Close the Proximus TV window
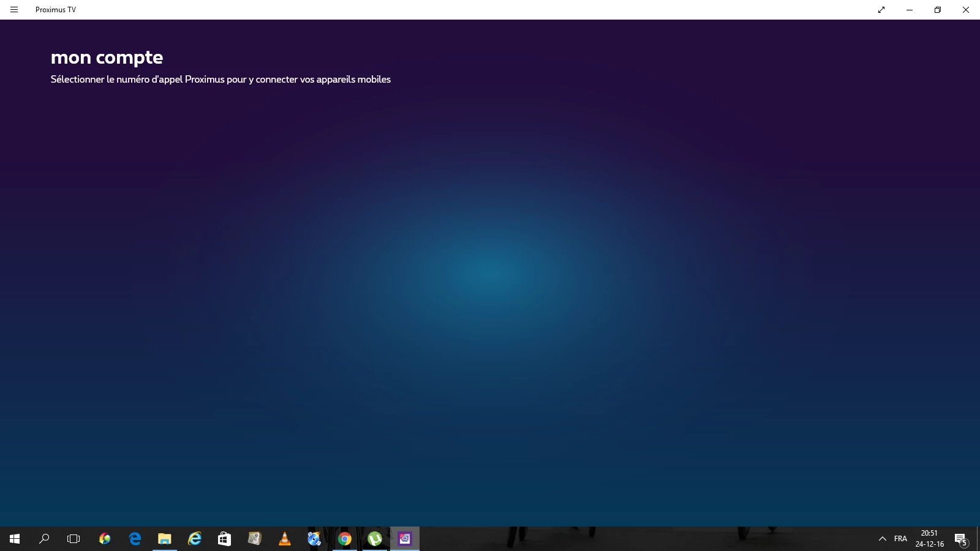 coord(966,10)
